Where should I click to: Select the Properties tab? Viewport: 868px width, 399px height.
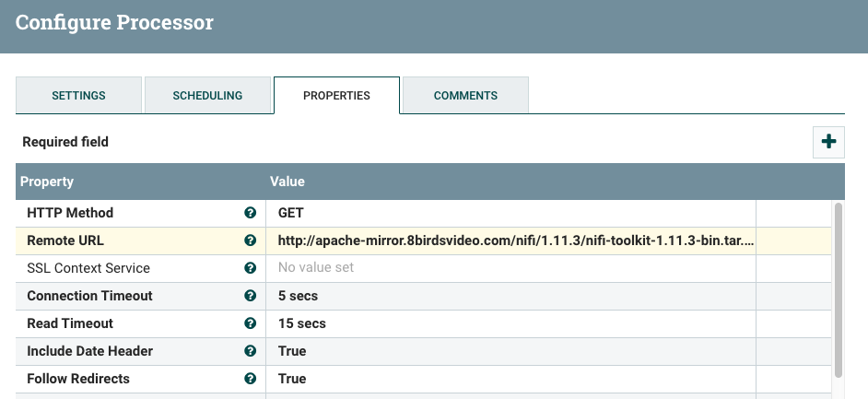[x=336, y=95]
